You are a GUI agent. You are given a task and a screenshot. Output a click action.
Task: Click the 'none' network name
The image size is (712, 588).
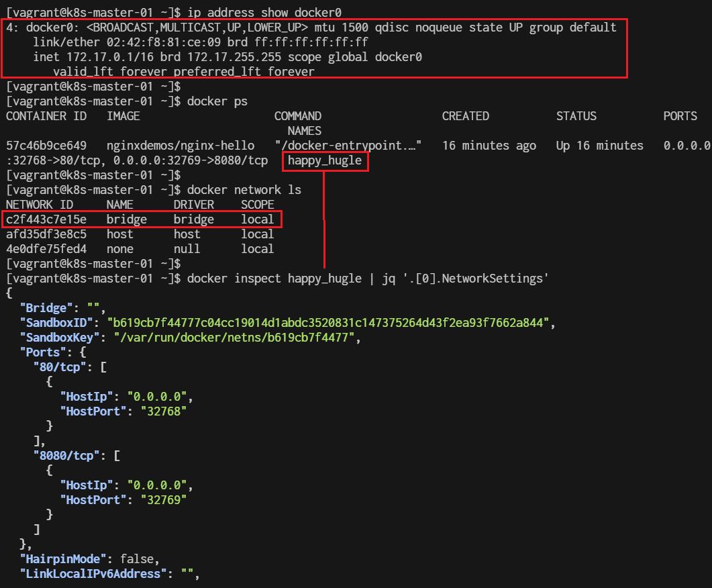pyautogui.click(x=120, y=249)
